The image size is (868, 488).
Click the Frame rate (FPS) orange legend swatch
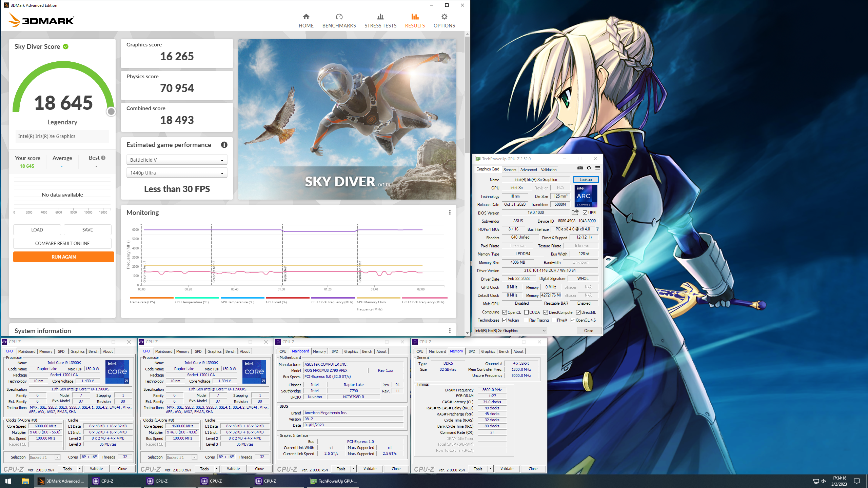152,298
